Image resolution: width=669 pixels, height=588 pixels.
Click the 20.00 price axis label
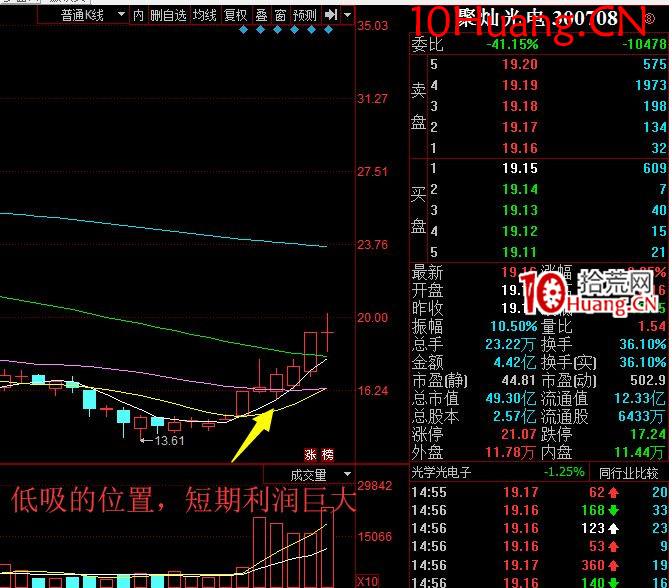click(372, 318)
